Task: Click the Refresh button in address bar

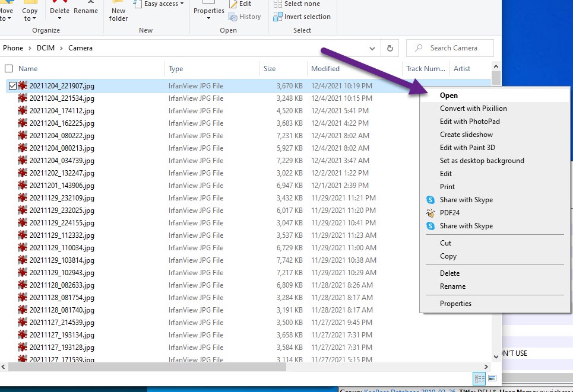Action: 390,48
